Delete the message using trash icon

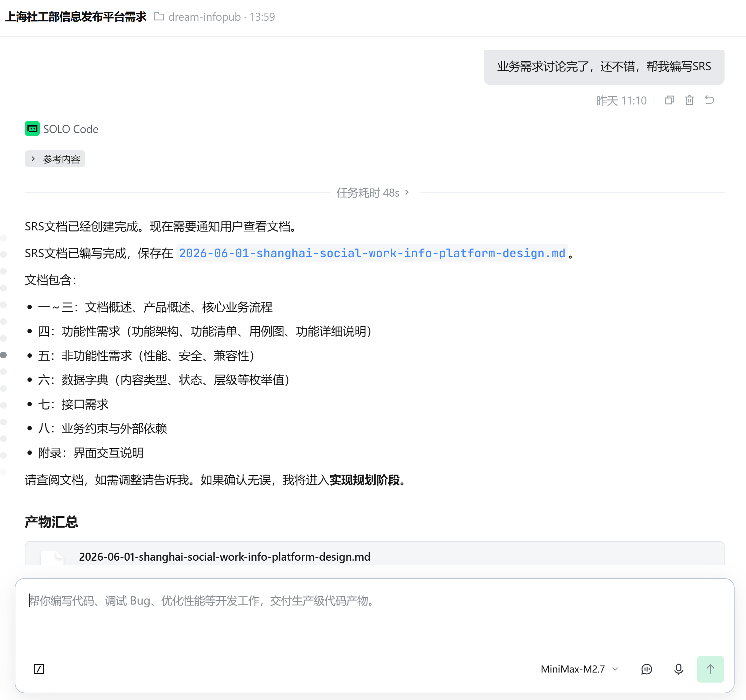(x=689, y=100)
